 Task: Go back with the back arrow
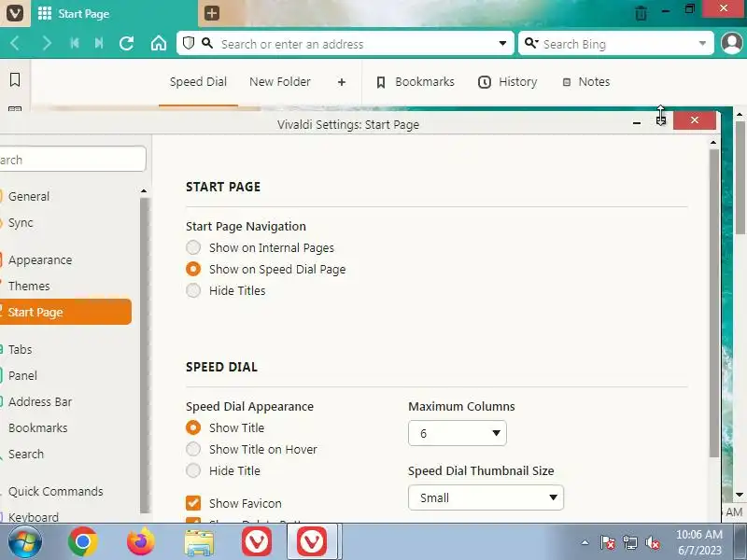click(x=15, y=44)
